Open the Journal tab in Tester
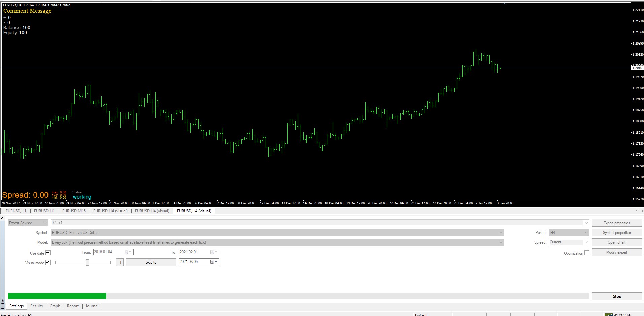 click(x=92, y=306)
